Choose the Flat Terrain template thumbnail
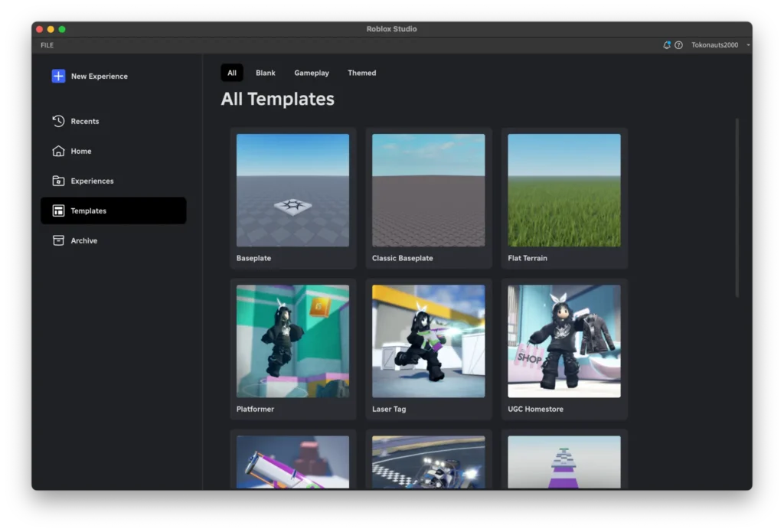Viewport: 784px width, 532px height. pyautogui.click(x=564, y=190)
